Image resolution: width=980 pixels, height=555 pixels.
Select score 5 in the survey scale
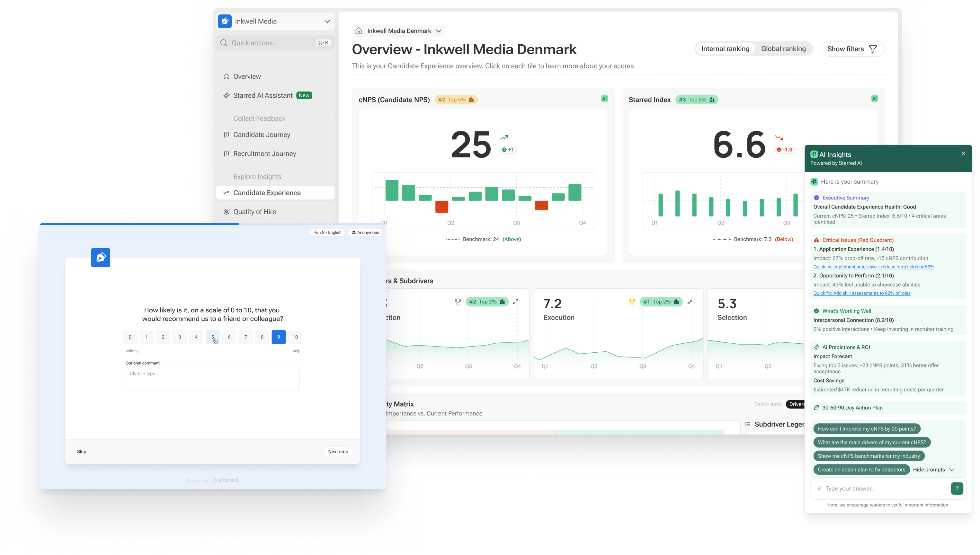tap(212, 337)
